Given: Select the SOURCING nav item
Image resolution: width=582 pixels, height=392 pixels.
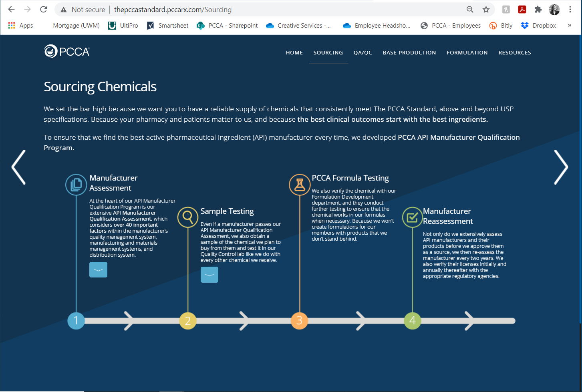Looking at the screenshot, I should (x=328, y=52).
